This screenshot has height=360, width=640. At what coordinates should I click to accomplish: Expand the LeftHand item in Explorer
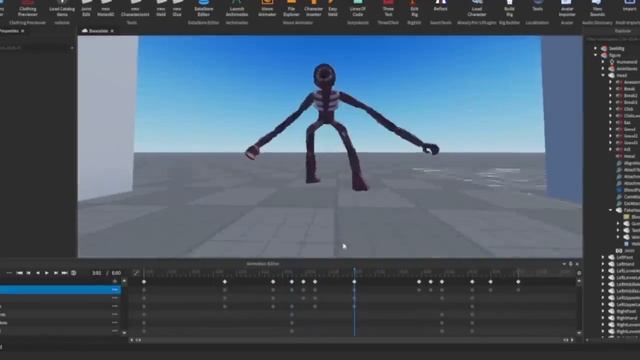603,264
